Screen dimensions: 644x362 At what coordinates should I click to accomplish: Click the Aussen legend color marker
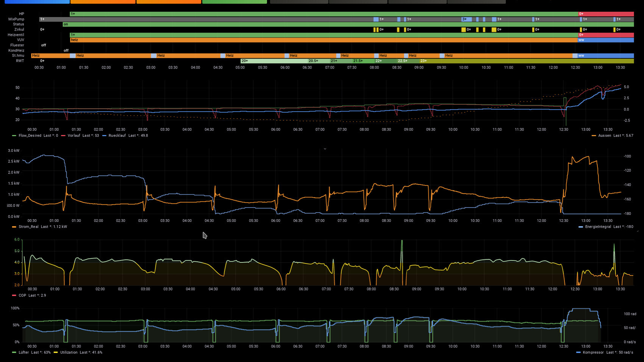(594, 136)
